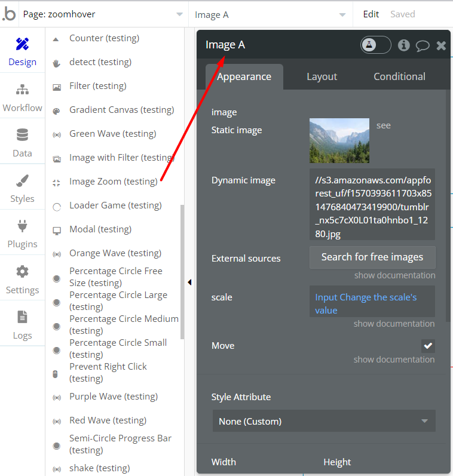
Task: Click the Static image mountain thumbnail
Action: [339, 140]
